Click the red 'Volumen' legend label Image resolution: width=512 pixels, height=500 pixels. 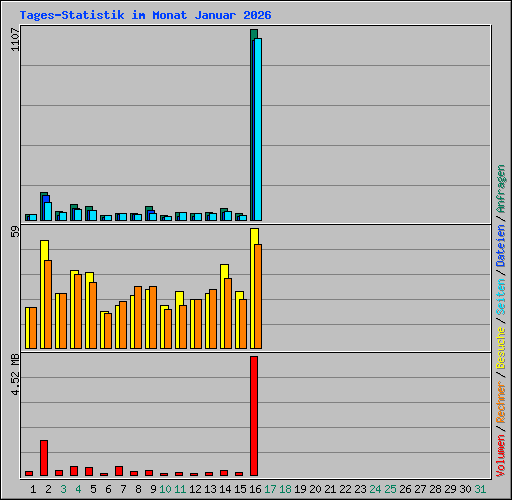[501, 456]
